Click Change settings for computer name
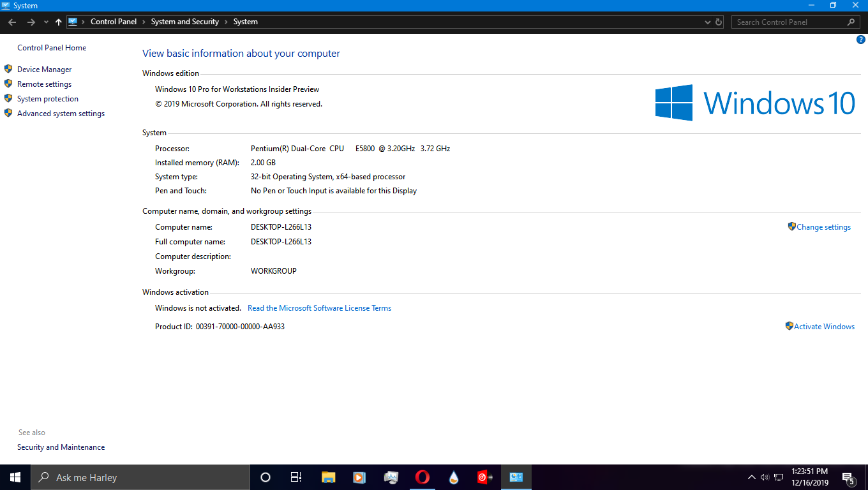Image resolution: width=868 pixels, height=490 pixels. [823, 227]
